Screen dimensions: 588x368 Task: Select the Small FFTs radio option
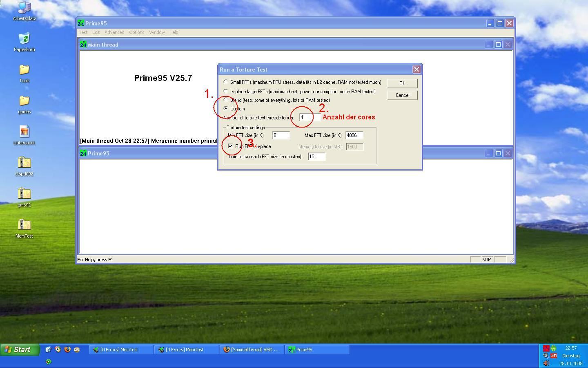coord(226,82)
